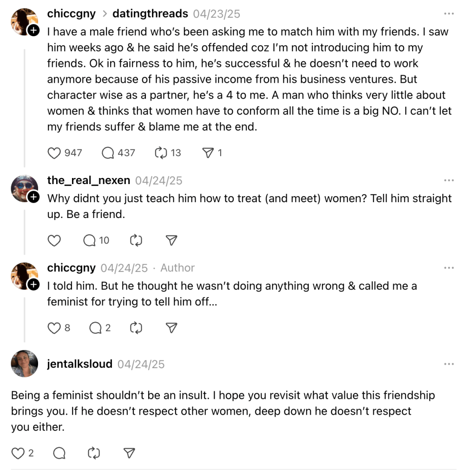466x476 pixels.
Task: Open the 437 replies on chiccgny's post
Action: coord(108,153)
